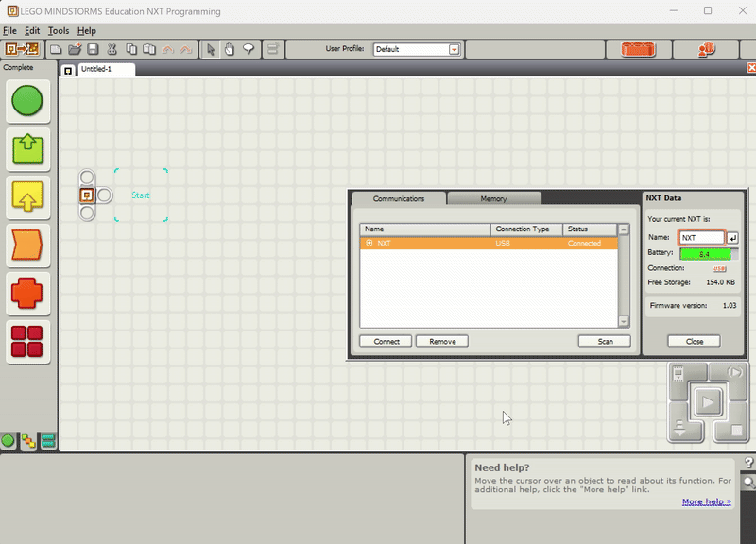Viewport: 756px width, 544px height.
Task: Close the NXT window with Close button
Action: coord(695,341)
